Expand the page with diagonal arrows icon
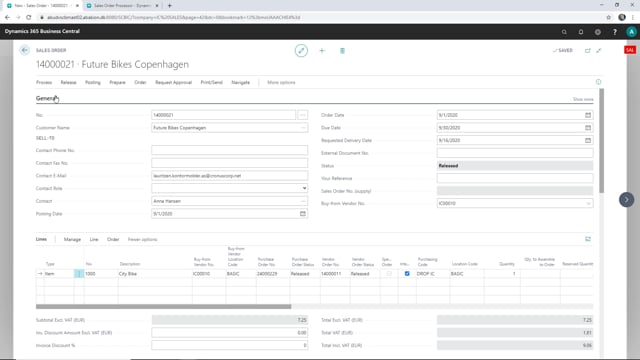Image resolution: width=640 pixels, height=360 pixels. [x=599, y=51]
